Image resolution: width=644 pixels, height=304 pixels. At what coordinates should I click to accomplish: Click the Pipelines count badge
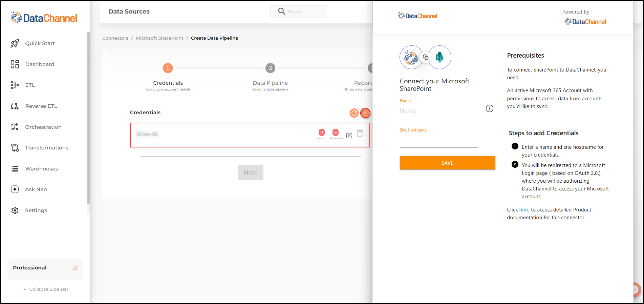(336, 133)
